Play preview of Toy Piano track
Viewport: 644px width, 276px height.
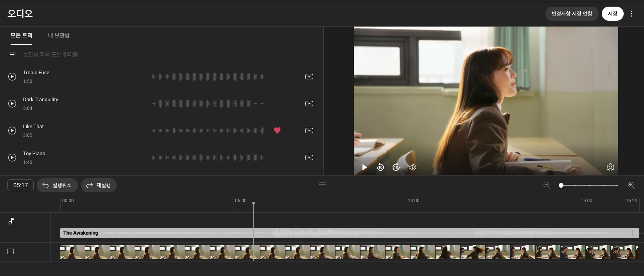point(12,158)
